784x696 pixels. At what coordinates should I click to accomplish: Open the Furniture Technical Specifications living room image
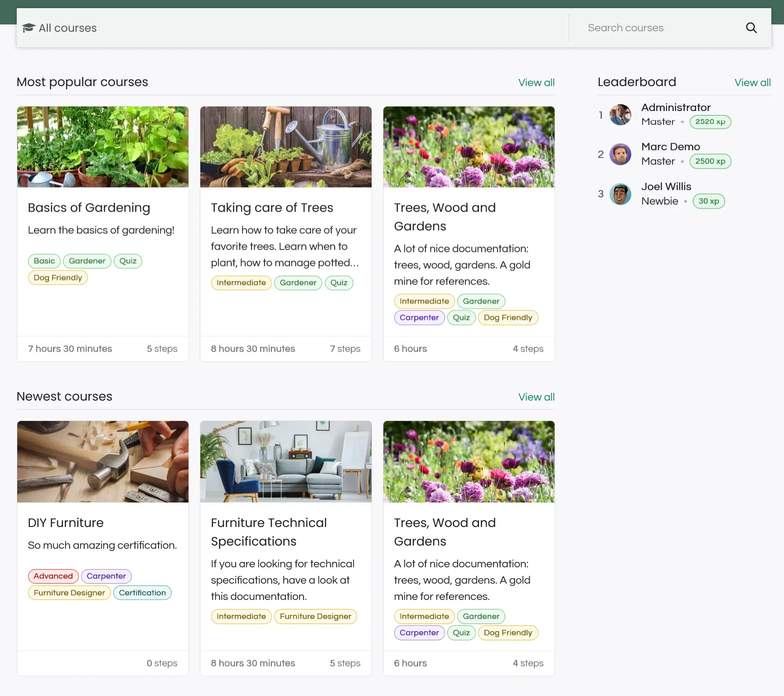(286, 461)
